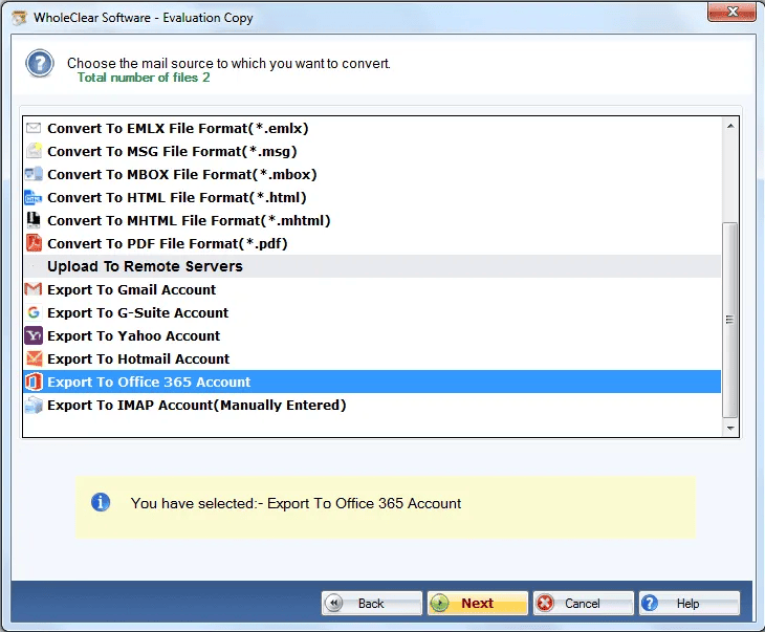Click the WholeClear app icon in title bar
The width and height of the screenshot is (765, 632).
pyautogui.click(x=20, y=18)
